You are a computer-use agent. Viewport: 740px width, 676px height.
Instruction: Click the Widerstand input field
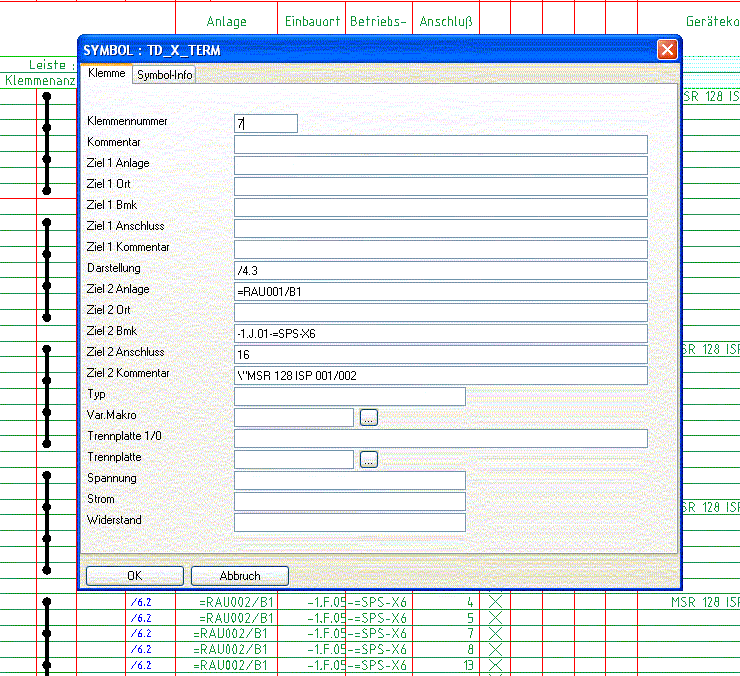(350, 523)
